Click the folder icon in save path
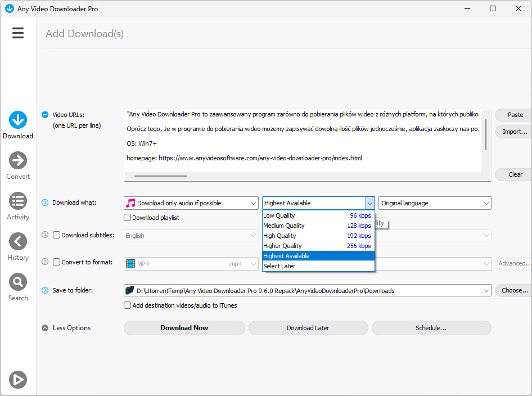 [130, 290]
